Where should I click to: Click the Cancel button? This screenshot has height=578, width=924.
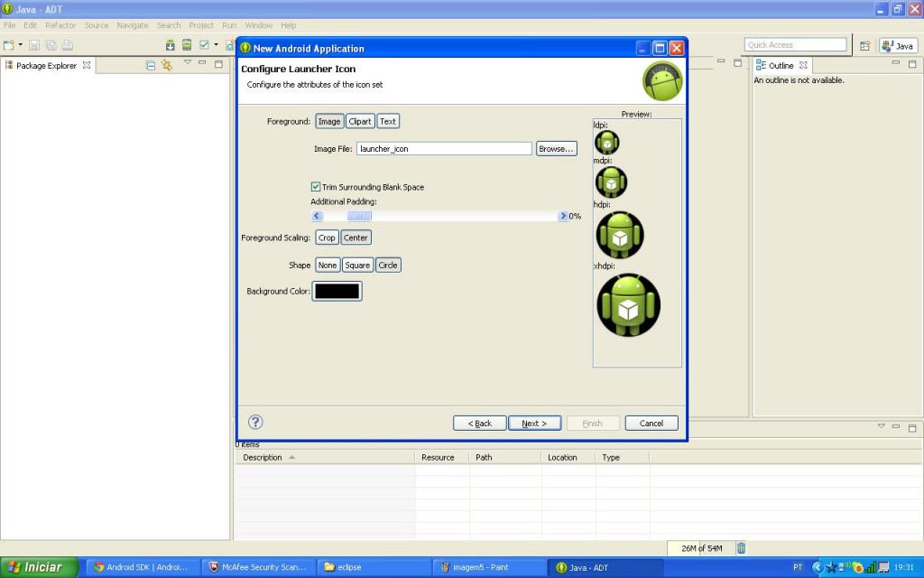(x=651, y=423)
